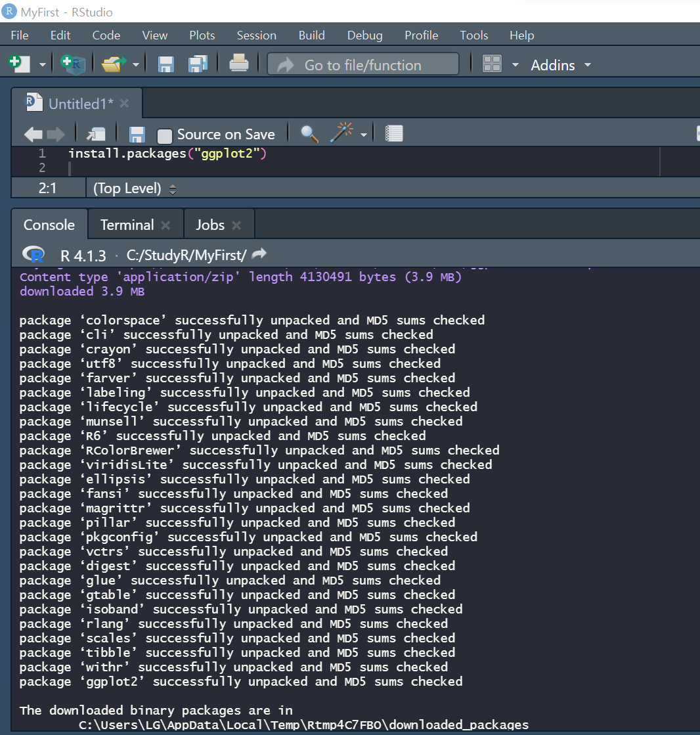This screenshot has height=735, width=700.
Task: Go back to previous source location
Action: pyautogui.click(x=33, y=135)
